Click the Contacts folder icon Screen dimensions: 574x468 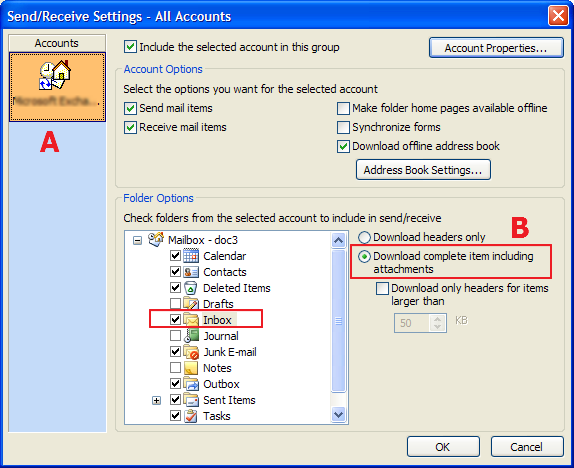[191, 272]
